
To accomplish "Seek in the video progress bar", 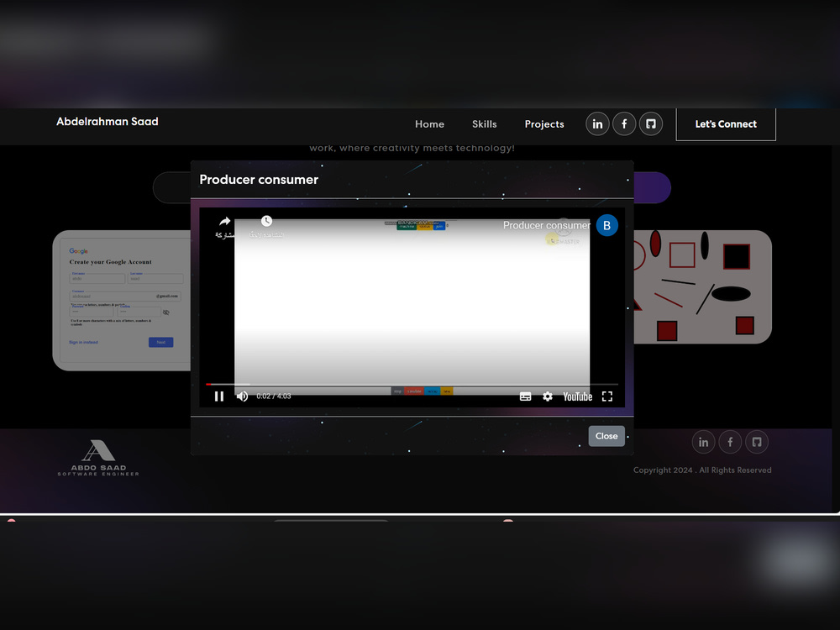I will [412, 384].
